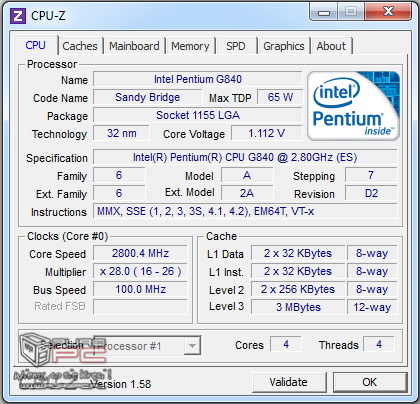Click the Validate button

(289, 382)
